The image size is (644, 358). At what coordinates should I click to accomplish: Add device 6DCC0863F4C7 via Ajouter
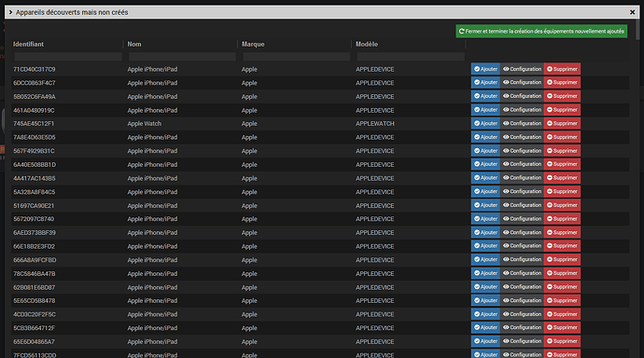485,82
